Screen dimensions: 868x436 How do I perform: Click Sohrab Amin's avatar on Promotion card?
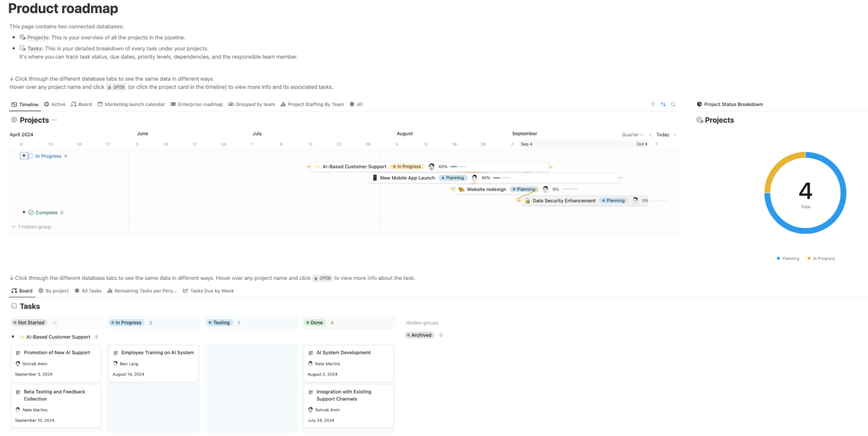[x=18, y=364]
